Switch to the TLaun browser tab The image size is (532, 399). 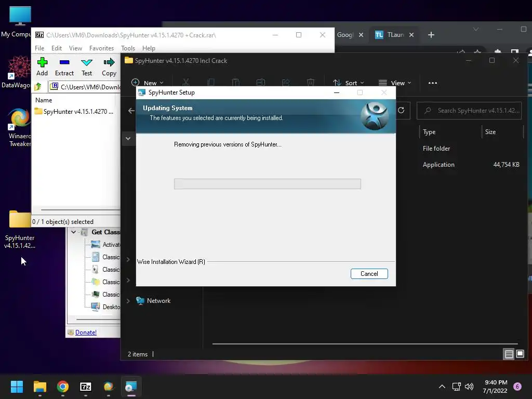point(390,35)
